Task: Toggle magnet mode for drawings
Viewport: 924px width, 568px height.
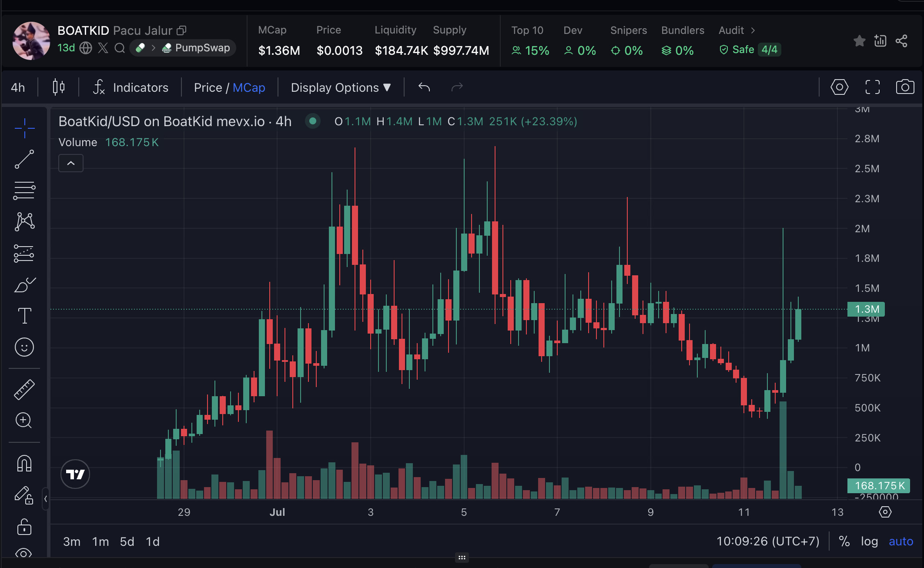Action: click(x=24, y=463)
